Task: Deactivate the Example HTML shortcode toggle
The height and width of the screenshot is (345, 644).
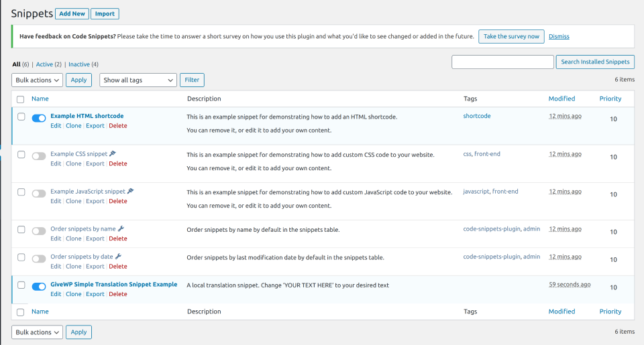Action: pyautogui.click(x=39, y=118)
